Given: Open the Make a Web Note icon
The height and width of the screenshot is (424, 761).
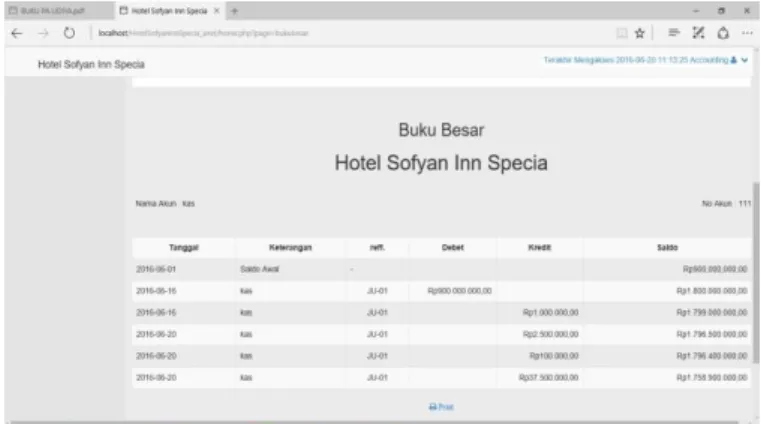Looking at the screenshot, I should 698,33.
